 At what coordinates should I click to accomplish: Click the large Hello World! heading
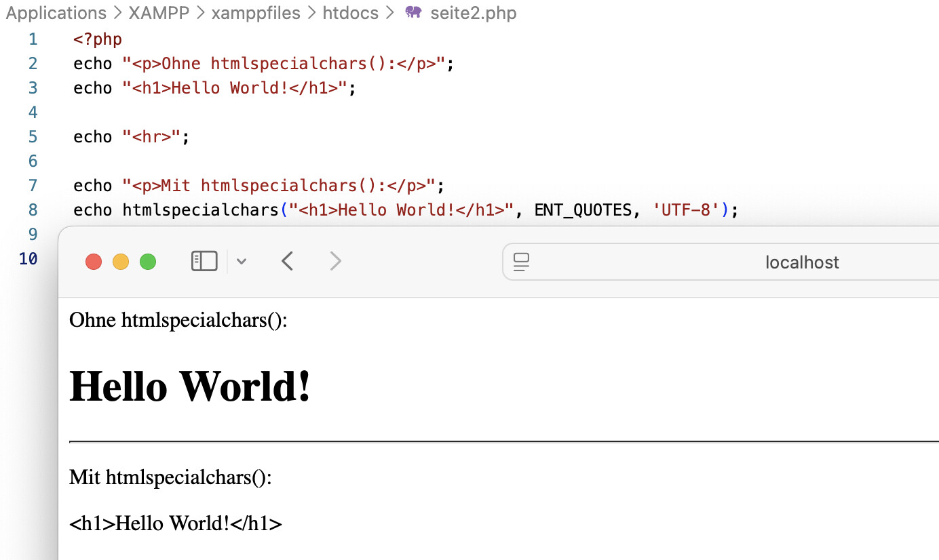click(x=190, y=386)
